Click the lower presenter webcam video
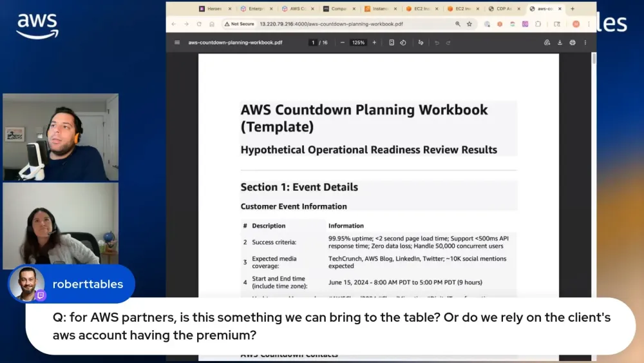 (x=61, y=225)
